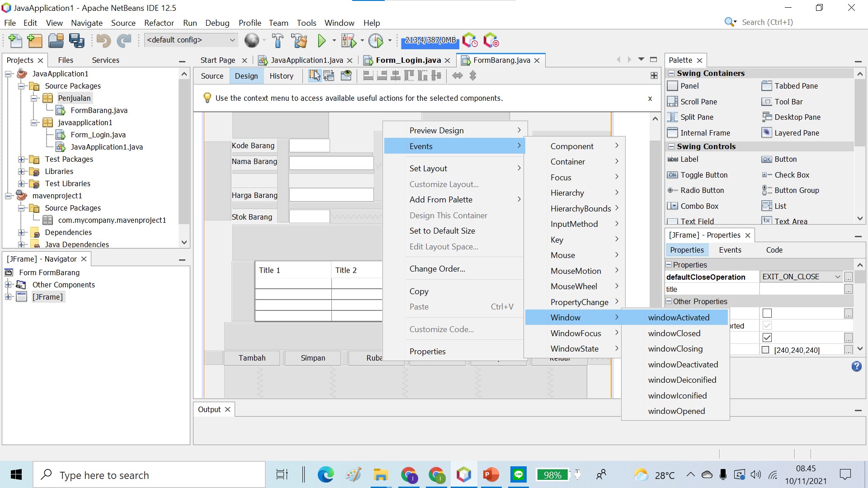
Task: Select the Text Area component in palette
Action: pos(791,221)
